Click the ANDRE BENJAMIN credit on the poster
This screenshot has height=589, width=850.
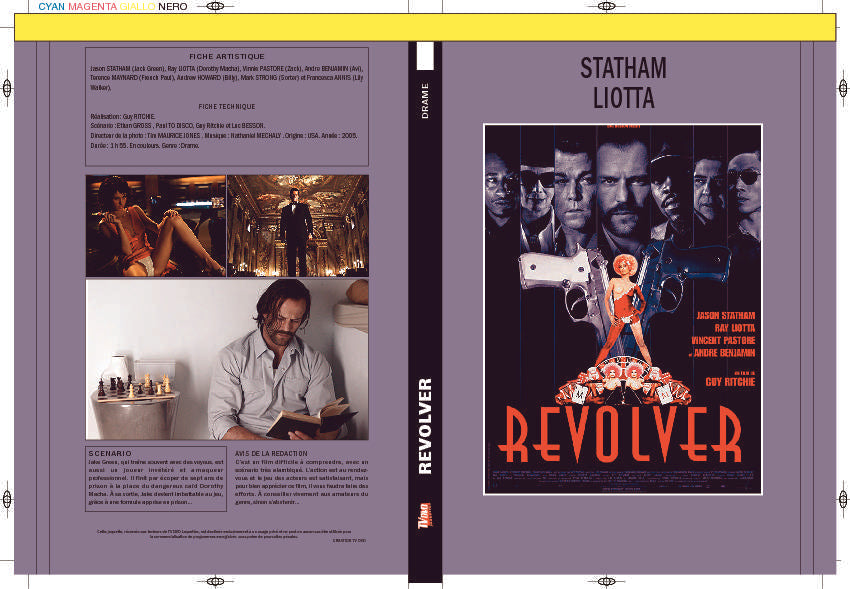722,353
